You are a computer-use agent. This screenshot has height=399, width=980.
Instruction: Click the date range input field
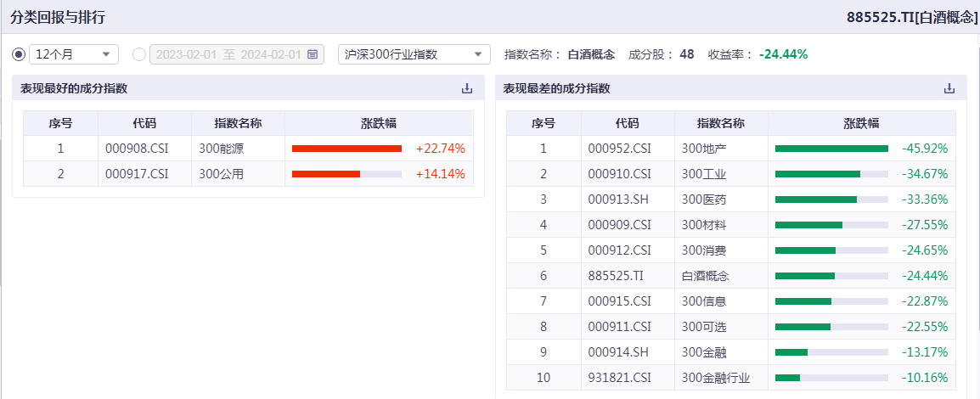click(x=228, y=54)
